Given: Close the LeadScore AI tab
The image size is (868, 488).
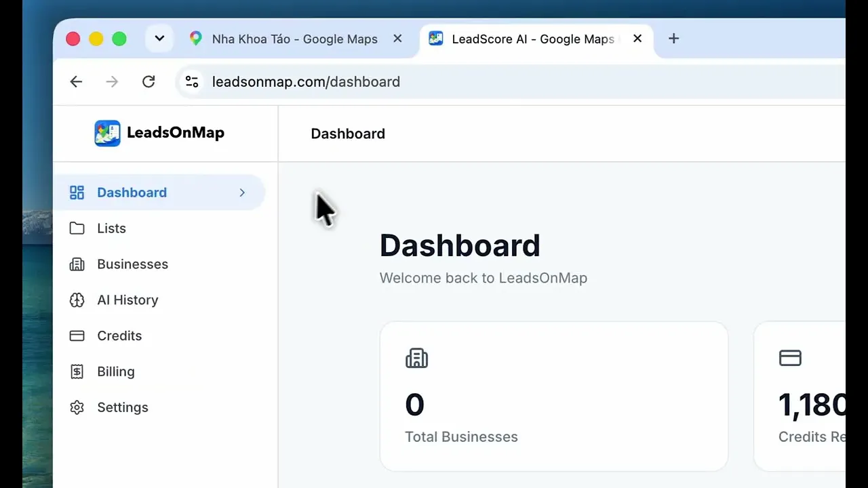Looking at the screenshot, I should 637,39.
